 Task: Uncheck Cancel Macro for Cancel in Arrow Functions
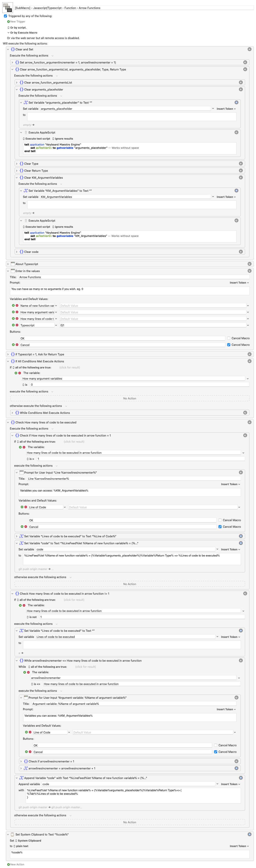point(229,345)
